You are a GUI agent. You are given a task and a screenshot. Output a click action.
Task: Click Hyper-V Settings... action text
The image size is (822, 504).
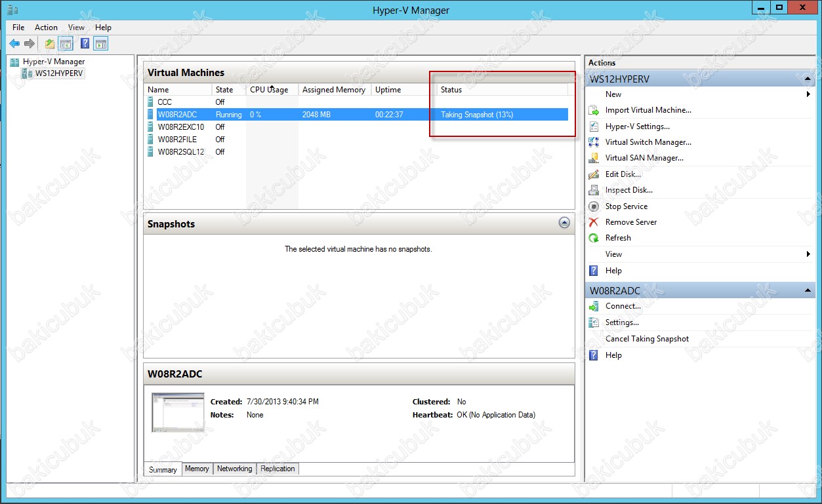pyautogui.click(x=638, y=126)
